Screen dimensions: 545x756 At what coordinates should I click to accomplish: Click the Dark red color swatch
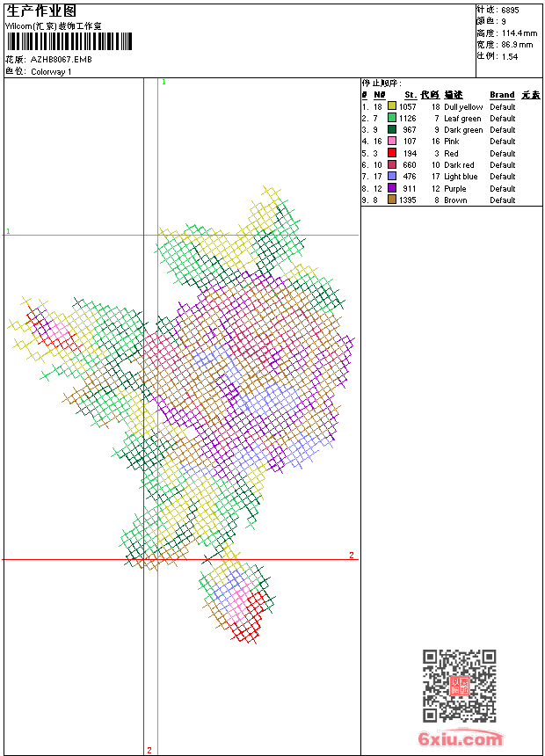tap(392, 165)
